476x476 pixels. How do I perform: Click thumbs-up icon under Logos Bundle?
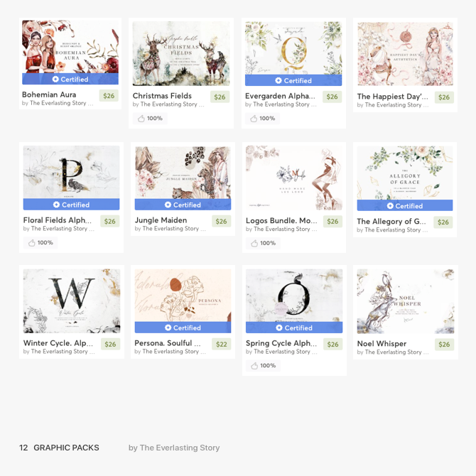[x=254, y=243]
